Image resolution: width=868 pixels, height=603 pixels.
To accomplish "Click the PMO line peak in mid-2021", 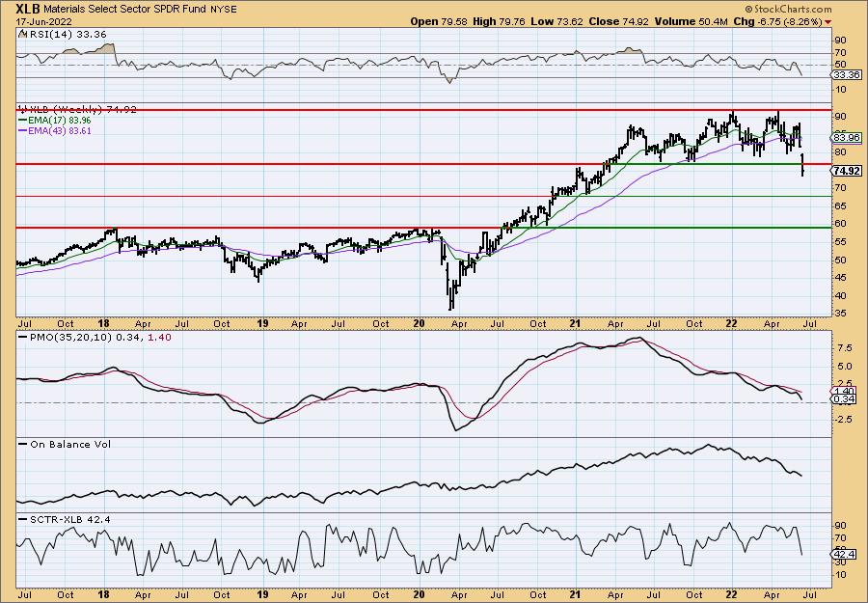I will point(640,338).
